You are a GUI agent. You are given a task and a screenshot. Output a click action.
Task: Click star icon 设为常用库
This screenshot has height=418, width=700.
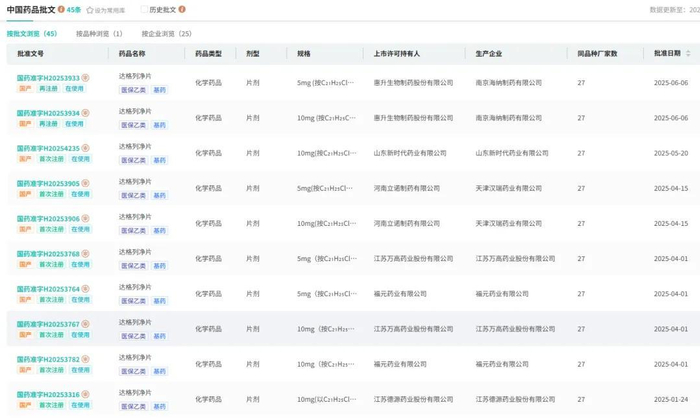(x=90, y=10)
